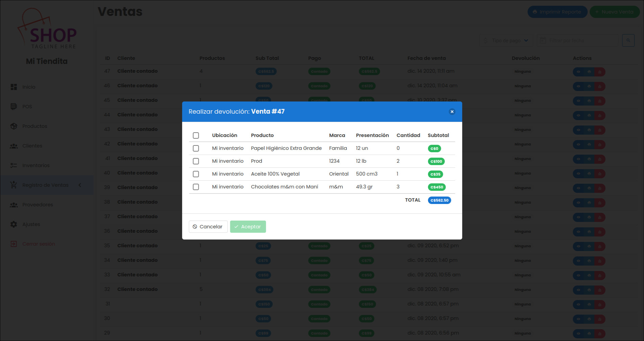Click the red return icon for sale 30

coord(600,319)
